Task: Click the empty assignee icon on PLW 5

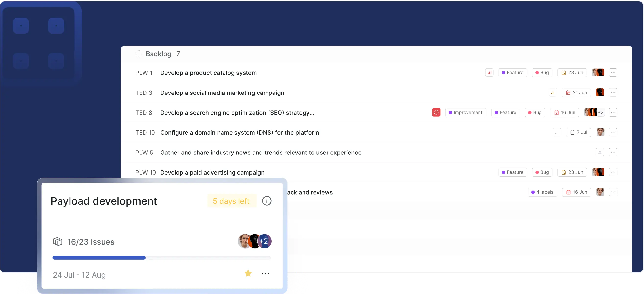Action: [x=599, y=152]
